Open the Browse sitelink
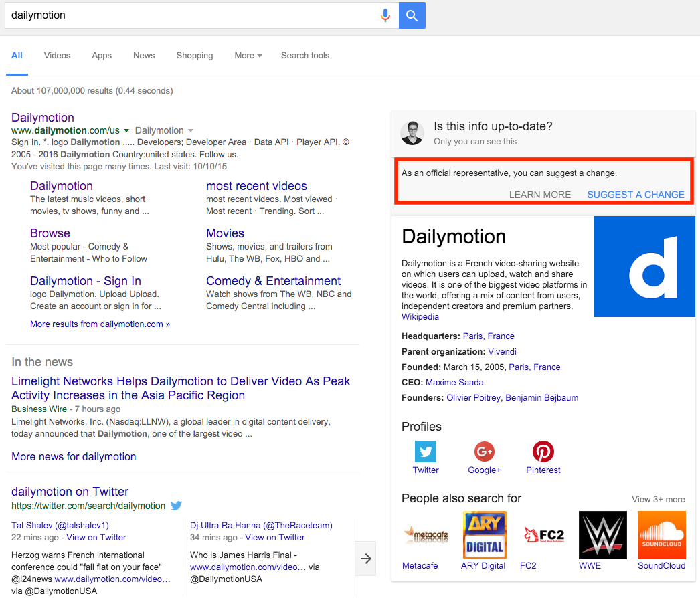 pyautogui.click(x=50, y=233)
